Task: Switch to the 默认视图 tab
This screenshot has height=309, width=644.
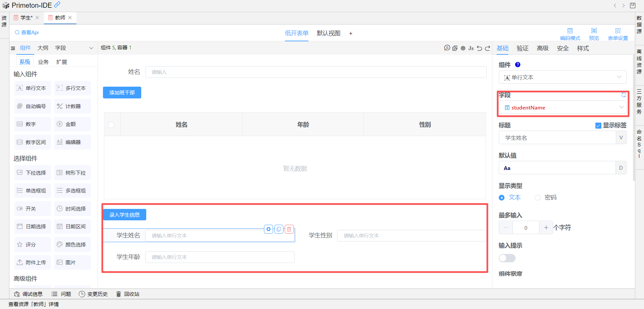Action: tap(328, 33)
